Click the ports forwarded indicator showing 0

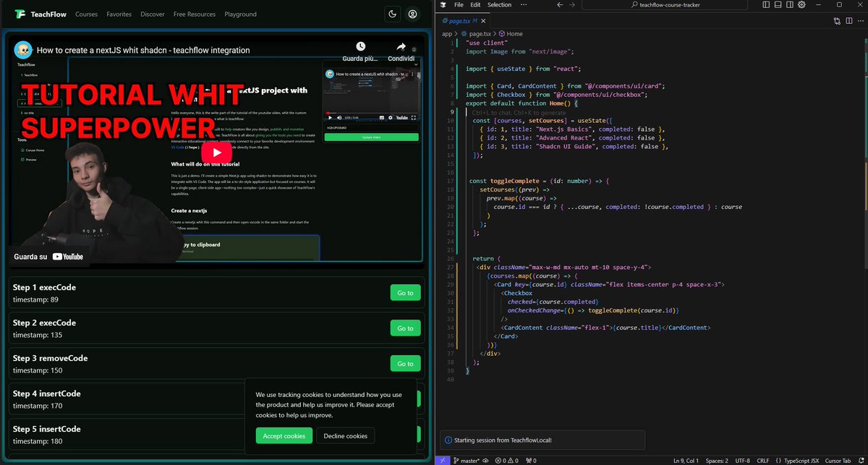tap(530, 460)
